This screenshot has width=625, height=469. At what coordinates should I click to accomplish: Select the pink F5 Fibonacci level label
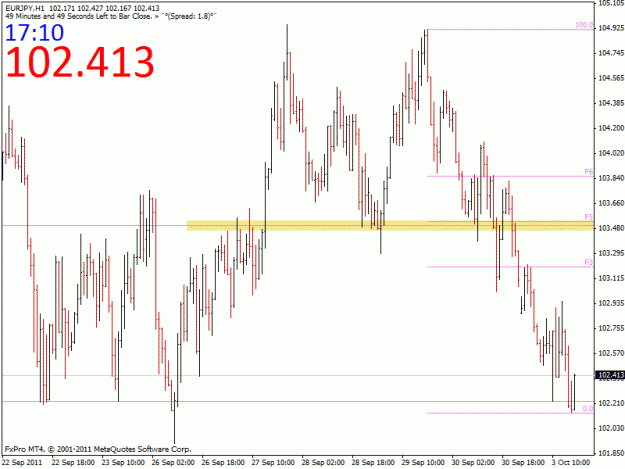click(589, 217)
